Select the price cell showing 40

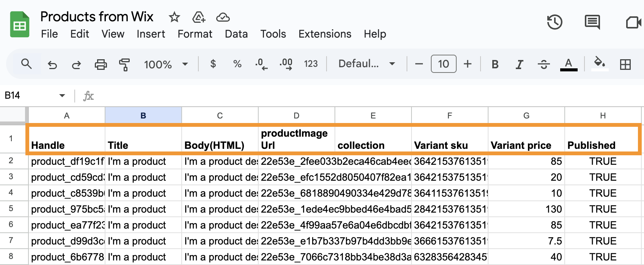(526, 257)
